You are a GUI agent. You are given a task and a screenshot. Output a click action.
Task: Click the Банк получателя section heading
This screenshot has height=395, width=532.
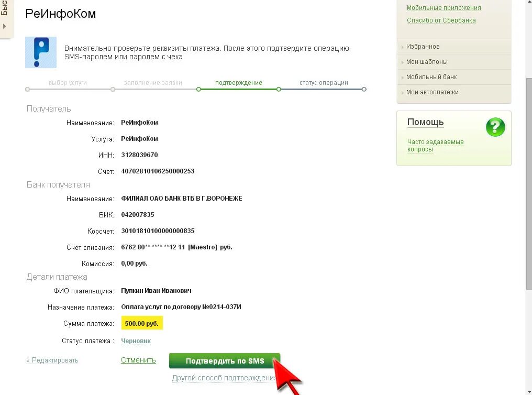click(x=58, y=185)
